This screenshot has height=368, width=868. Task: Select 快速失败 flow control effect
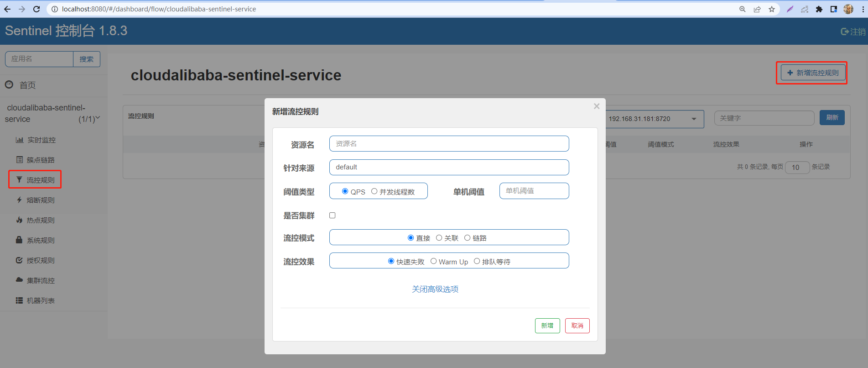pos(391,261)
